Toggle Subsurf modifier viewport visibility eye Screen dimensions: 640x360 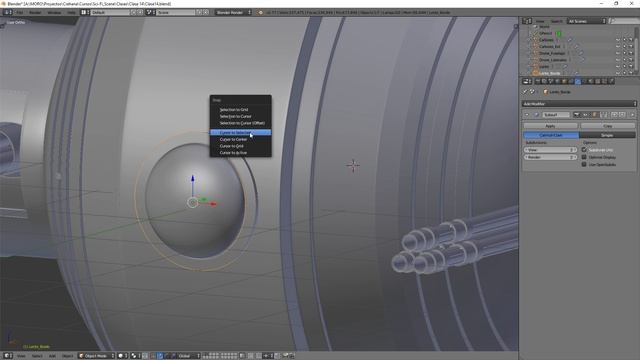(x=585, y=115)
